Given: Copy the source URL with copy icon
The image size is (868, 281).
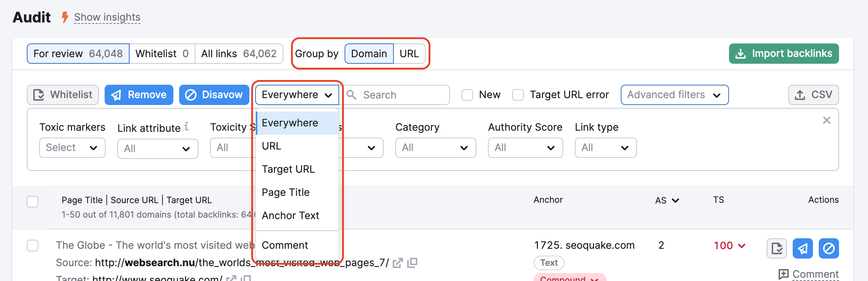Looking at the screenshot, I should click(412, 263).
